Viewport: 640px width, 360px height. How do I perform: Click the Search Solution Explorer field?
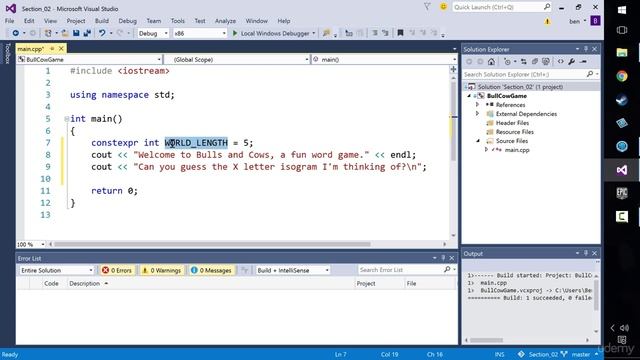coord(531,74)
